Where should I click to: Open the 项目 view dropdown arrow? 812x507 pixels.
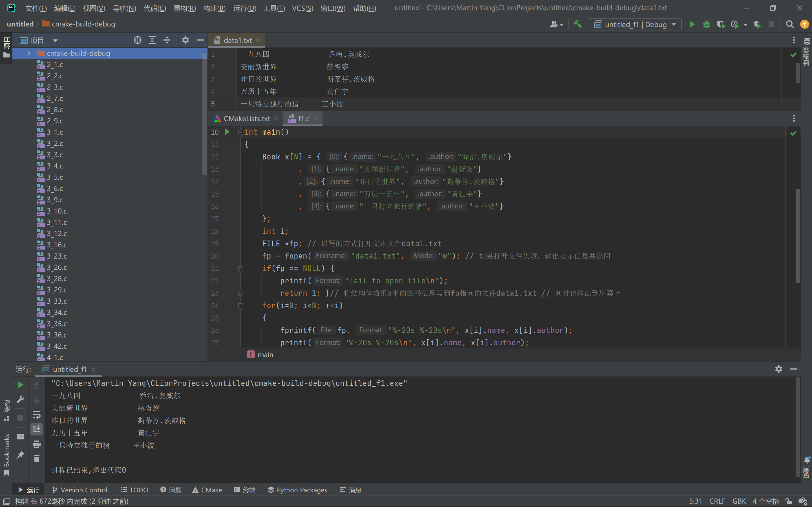(x=55, y=41)
